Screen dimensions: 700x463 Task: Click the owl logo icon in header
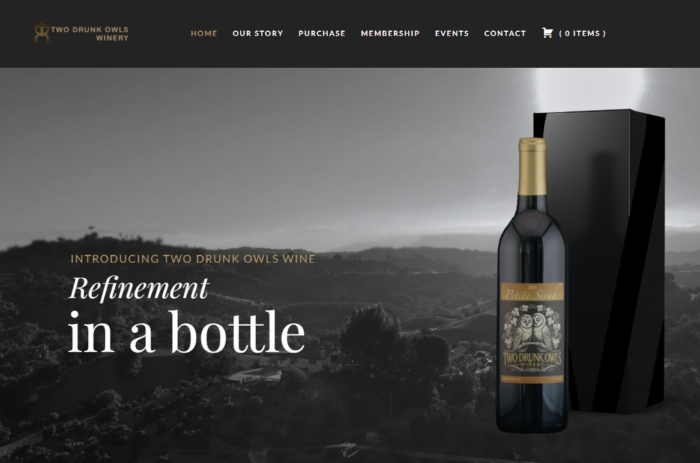42,34
